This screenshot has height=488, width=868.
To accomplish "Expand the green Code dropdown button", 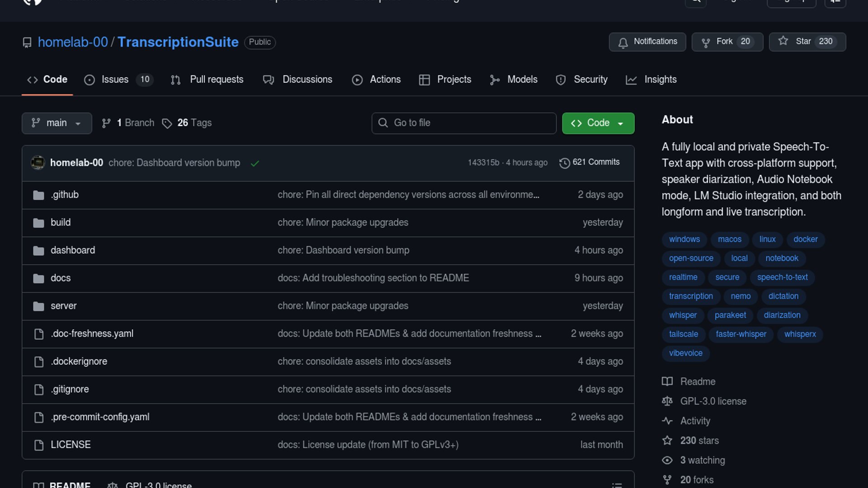I will pyautogui.click(x=598, y=123).
